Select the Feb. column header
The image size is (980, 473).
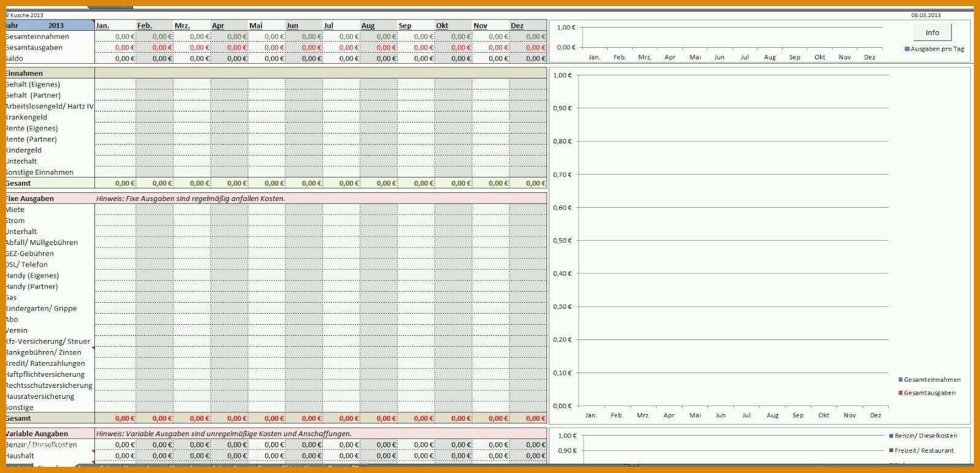[154, 26]
